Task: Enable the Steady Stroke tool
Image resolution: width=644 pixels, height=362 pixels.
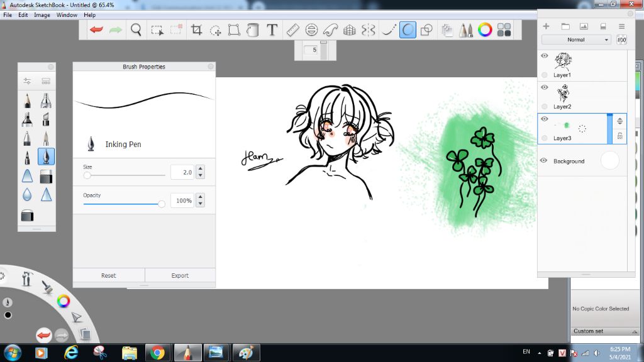Action: (x=389, y=30)
